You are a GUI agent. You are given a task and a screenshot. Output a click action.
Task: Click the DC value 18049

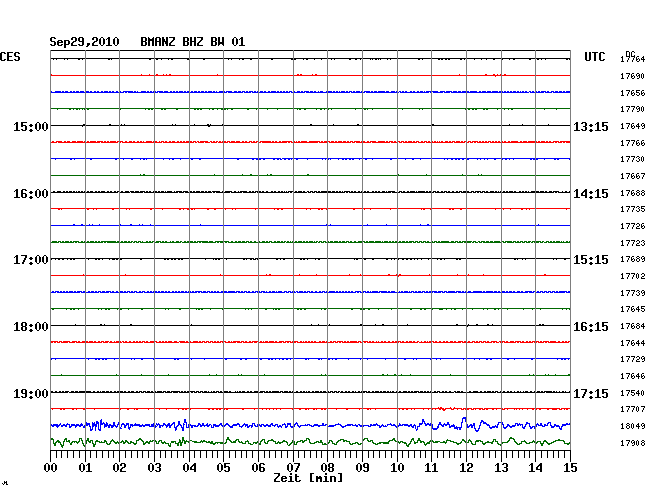[633, 426]
